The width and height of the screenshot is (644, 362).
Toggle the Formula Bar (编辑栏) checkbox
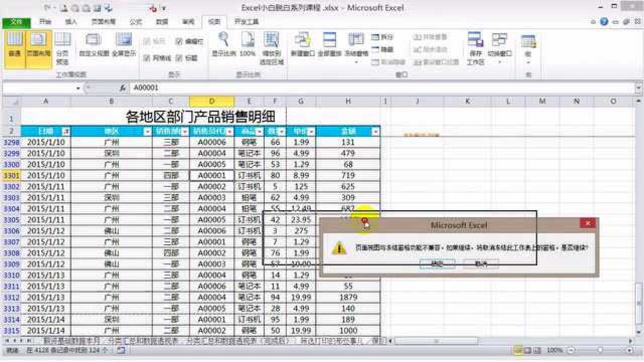tap(190, 42)
